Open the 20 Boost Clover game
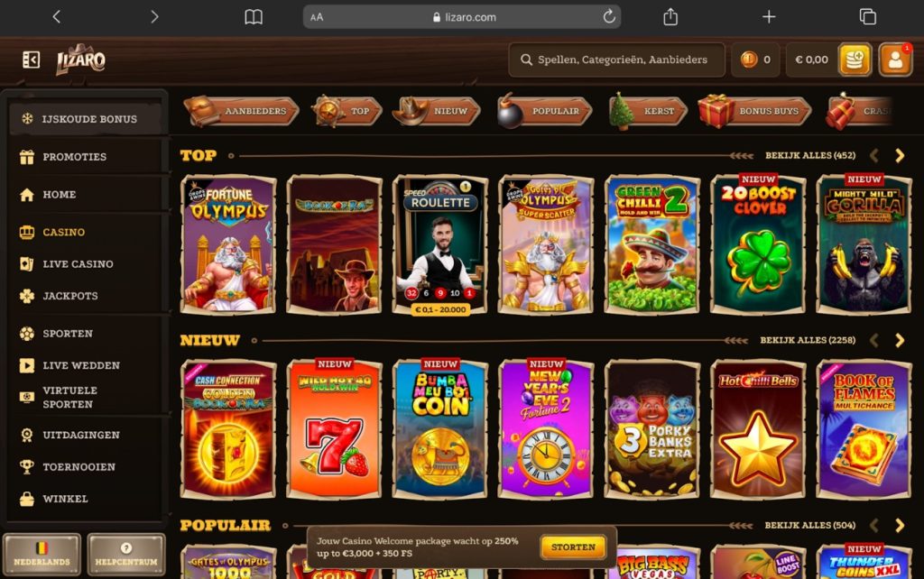924x579 pixels. 758,244
